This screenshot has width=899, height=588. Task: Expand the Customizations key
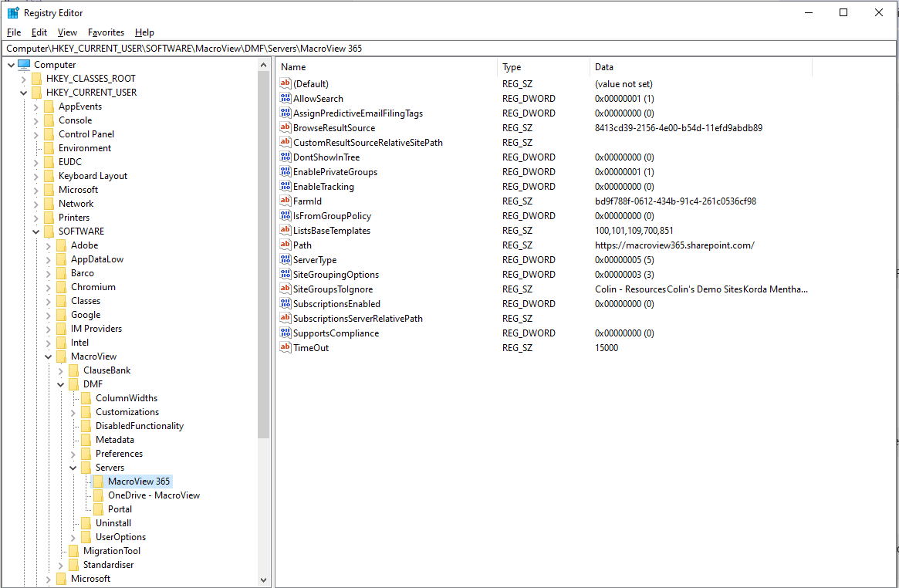click(x=73, y=412)
